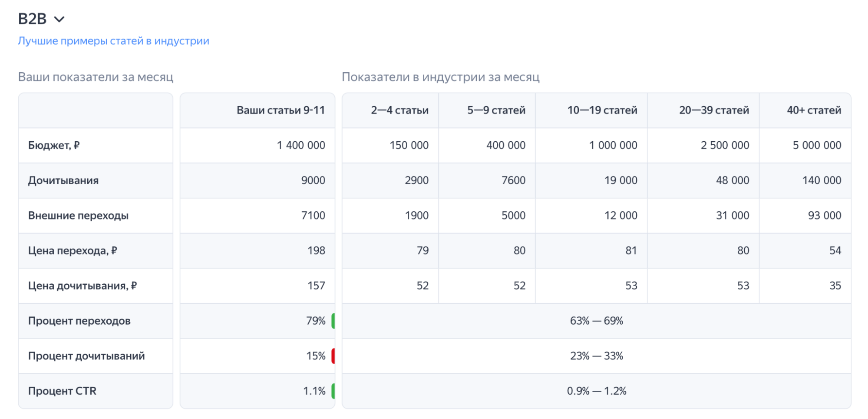The height and width of the screenshot is (419, 868).
Task: Click the B2B heading selector
Action: tap(33, 19)
